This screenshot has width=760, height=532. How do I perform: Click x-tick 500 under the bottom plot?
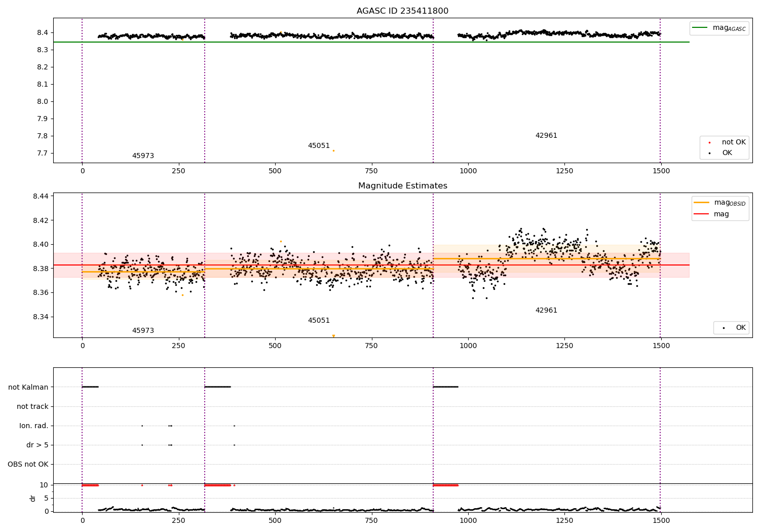coord(275,520)
